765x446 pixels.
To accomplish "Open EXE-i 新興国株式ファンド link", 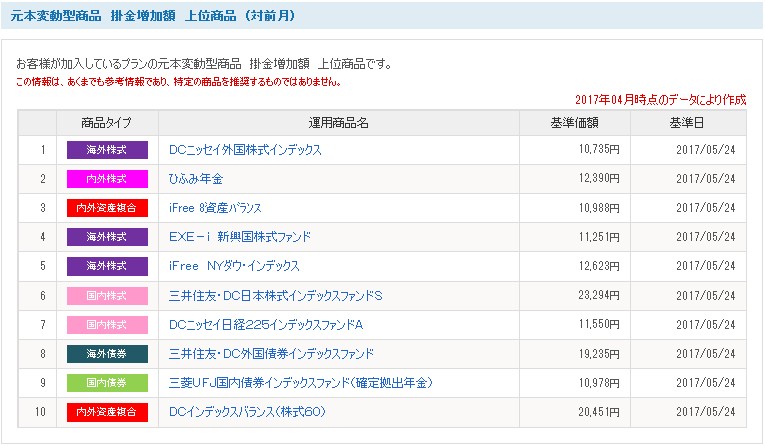I will click(x=240, y=237).
